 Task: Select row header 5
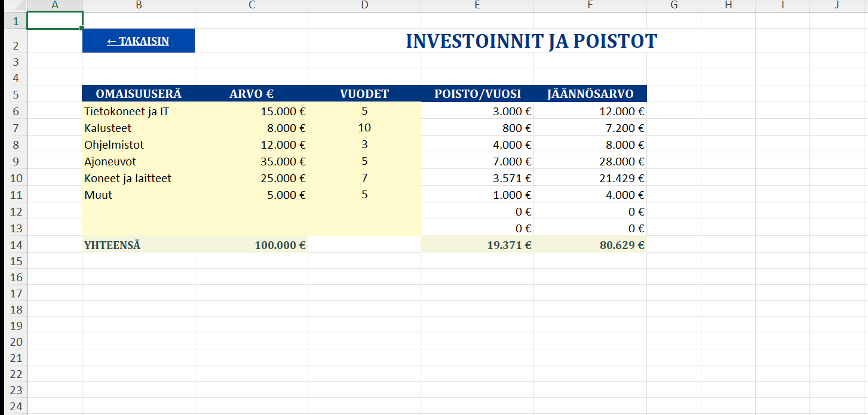click(16, 94)
